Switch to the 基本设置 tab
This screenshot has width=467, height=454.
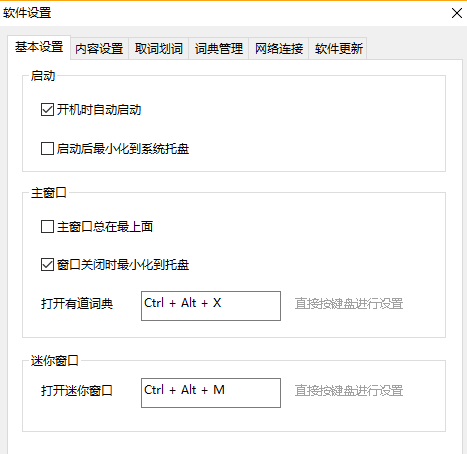click(x=39, y=47)
